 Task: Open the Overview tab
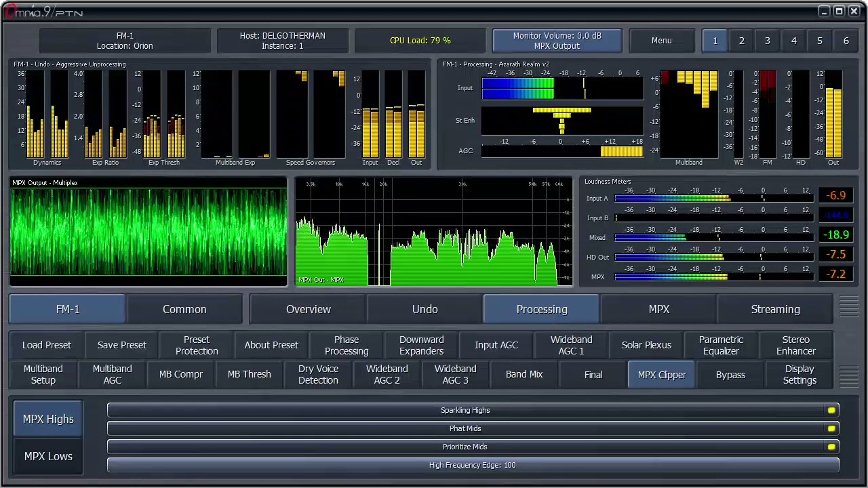[x=309, y=309]
